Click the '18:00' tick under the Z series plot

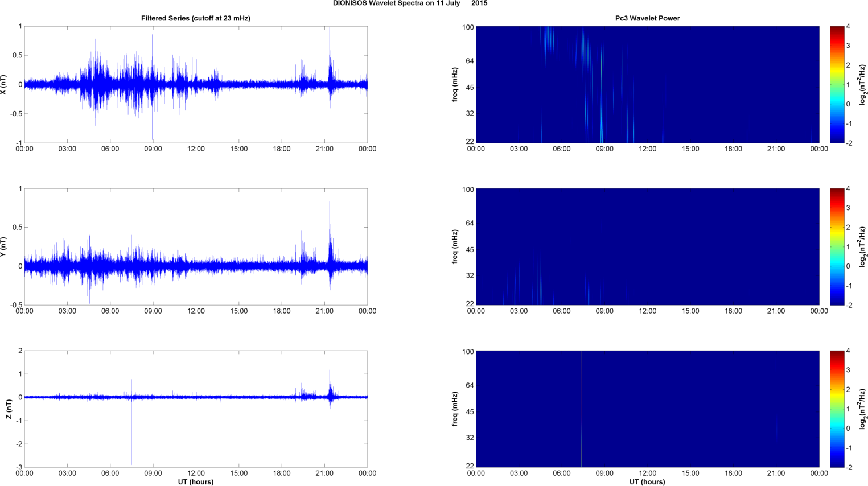[x=282, y=473]
